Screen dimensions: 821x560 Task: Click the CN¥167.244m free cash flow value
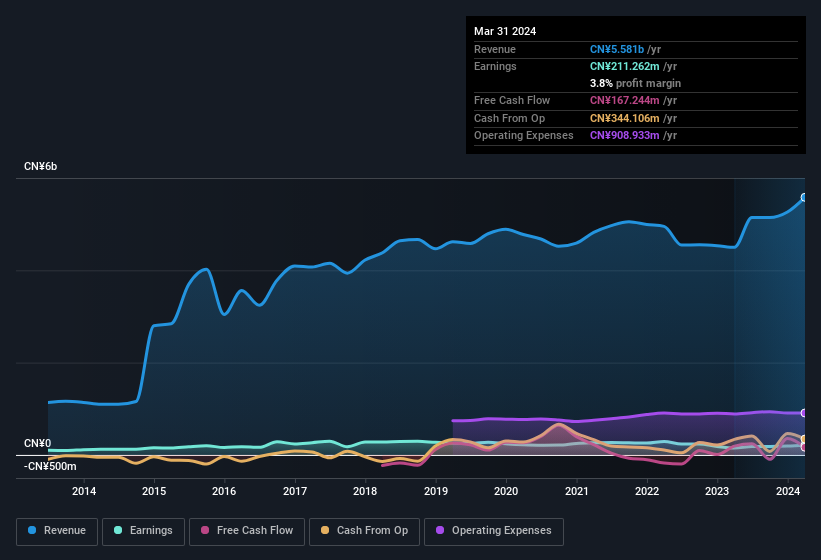tap(625, 100)
